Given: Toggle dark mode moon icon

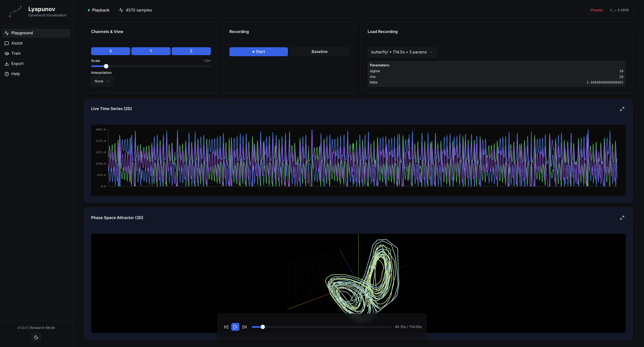Looking at the screenshot, I should click(x=36, y=337).
